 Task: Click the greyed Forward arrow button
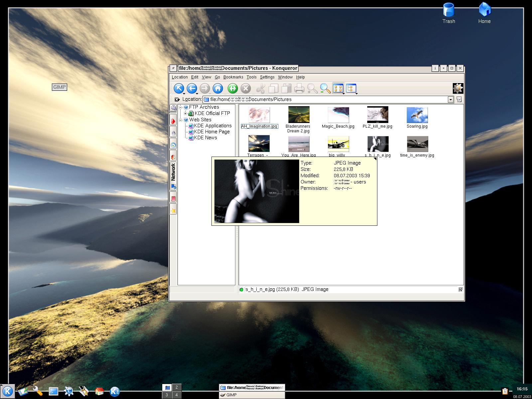(x=205, y=88)
